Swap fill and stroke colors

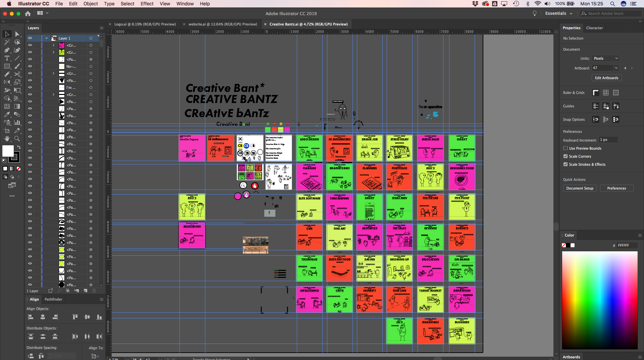[x=19, y=147]
